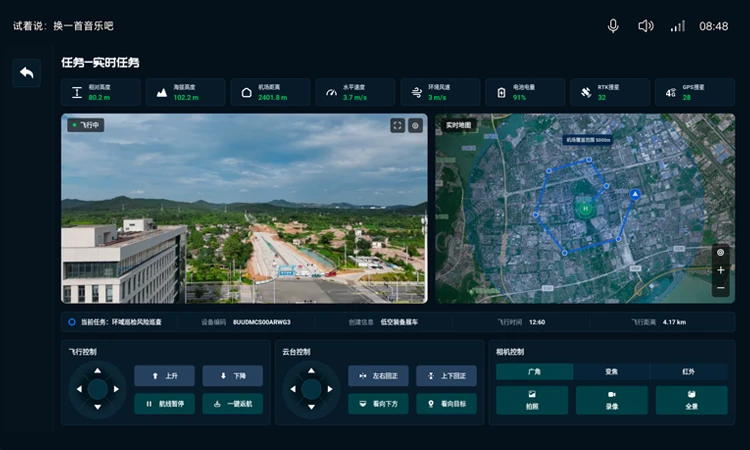Gimbal control joystick down arrow
This screenshot has width=750, height=450.
pyautogui.click(x=311, y=407)
